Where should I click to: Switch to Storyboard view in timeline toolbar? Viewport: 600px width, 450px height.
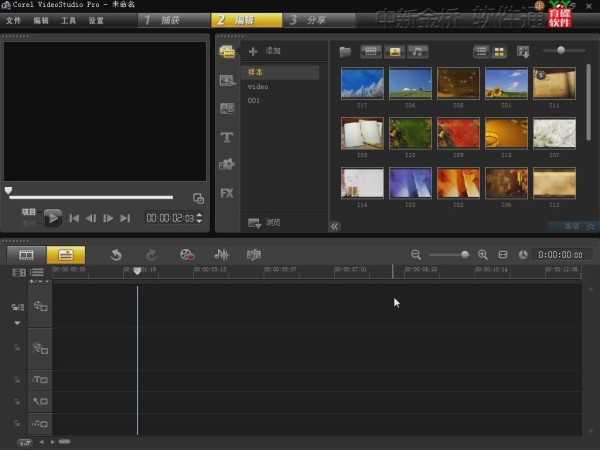click(x=27, y=255)
